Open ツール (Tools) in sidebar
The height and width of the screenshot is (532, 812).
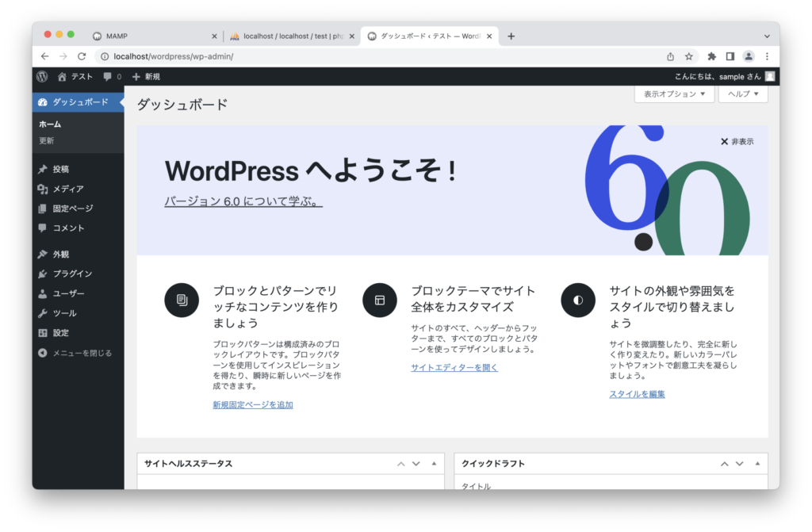64,313
